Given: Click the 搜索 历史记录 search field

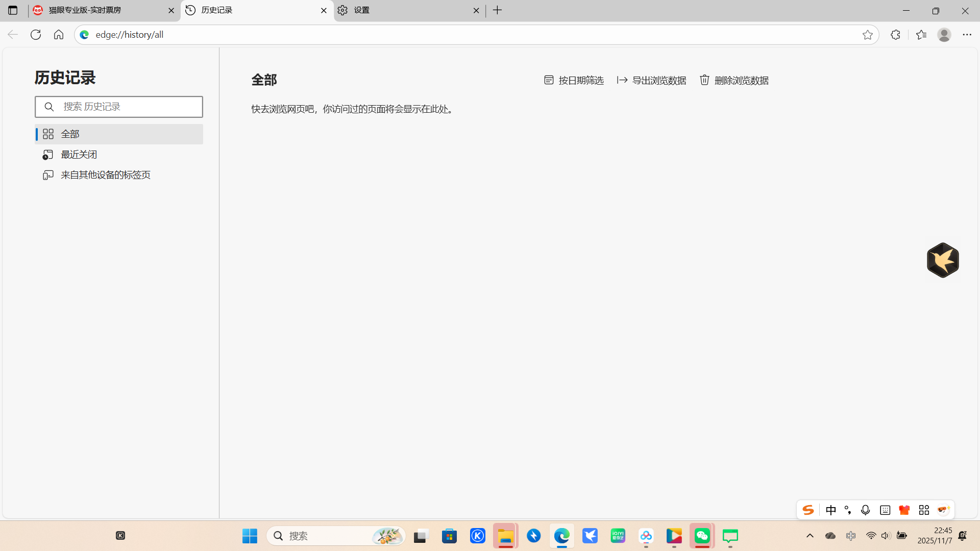Looking at the screenshot, I should tap(119, 107).
